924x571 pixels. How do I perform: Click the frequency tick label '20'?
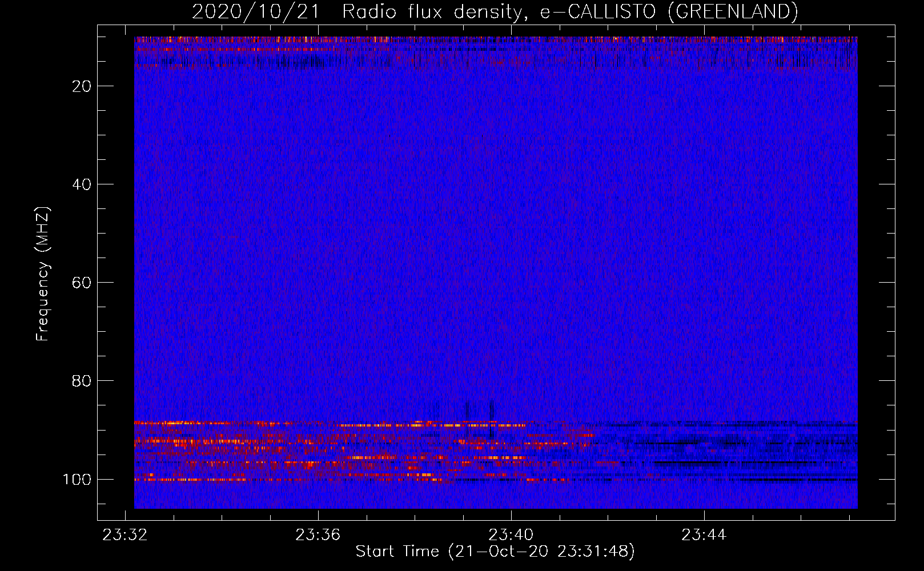(82, 86)
